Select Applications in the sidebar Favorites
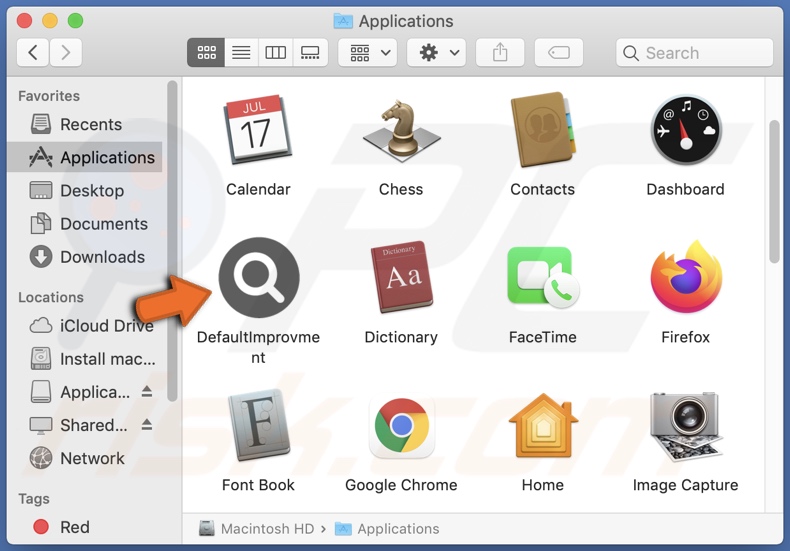The height and width of the screenshot is (551, 790). tap(85, 157)
